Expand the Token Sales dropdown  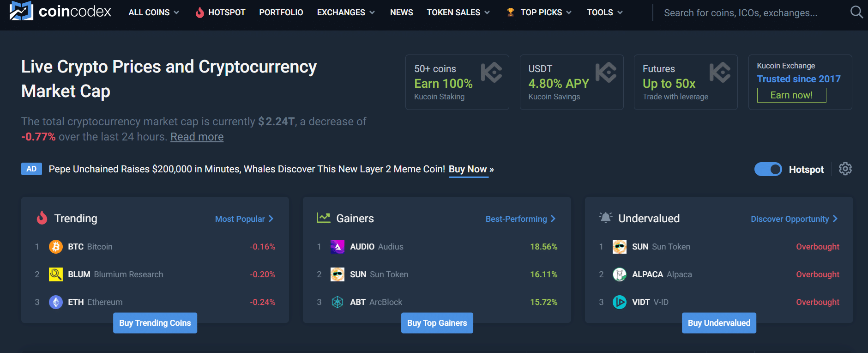(x=458, y=12)
